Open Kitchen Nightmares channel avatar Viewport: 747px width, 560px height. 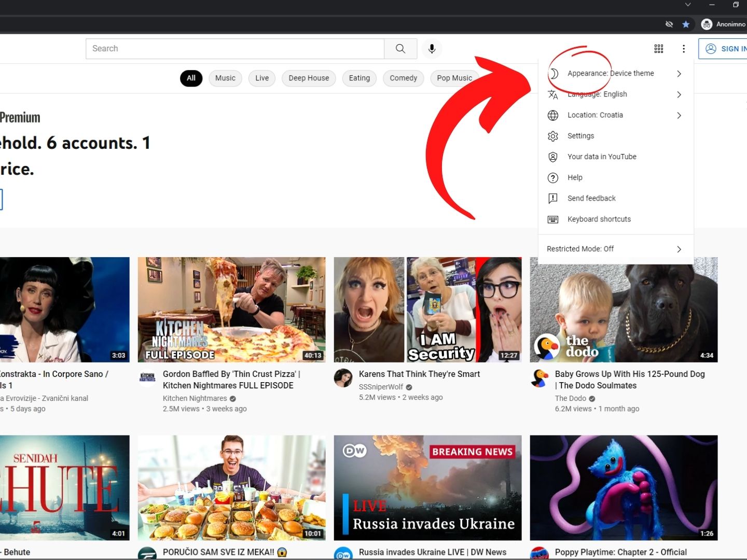147,377
